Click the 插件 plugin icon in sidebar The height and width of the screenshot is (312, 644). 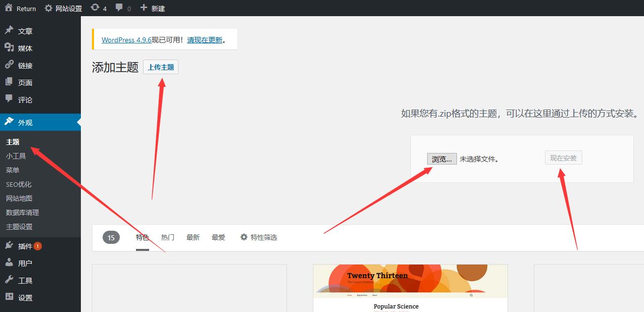9,246
